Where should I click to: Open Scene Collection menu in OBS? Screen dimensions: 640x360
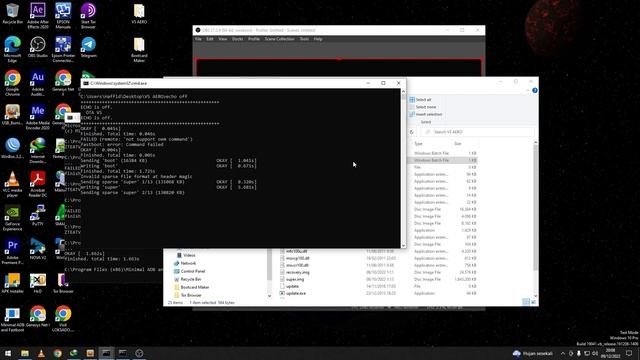point(279,39)
